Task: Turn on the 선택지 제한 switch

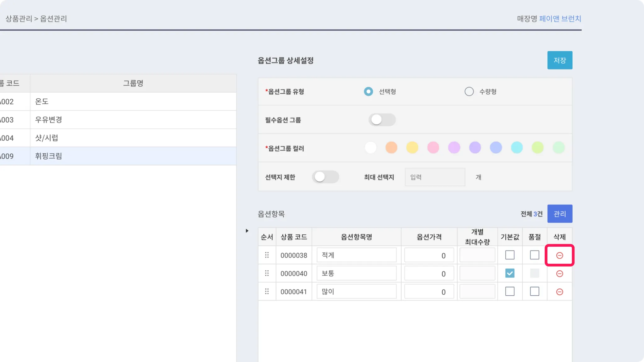Action: (x=325, y=177)
